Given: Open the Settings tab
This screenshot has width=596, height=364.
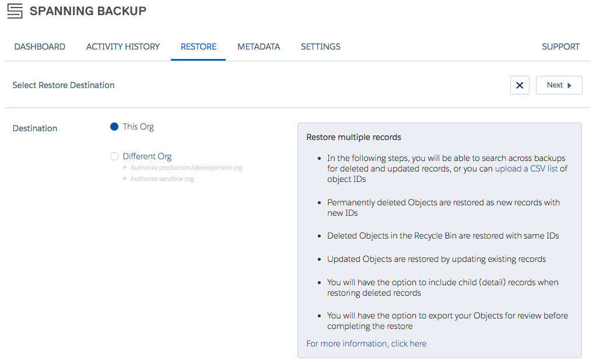Looking at the screenshot, I should pyautogui.click(x=320, y=47).
